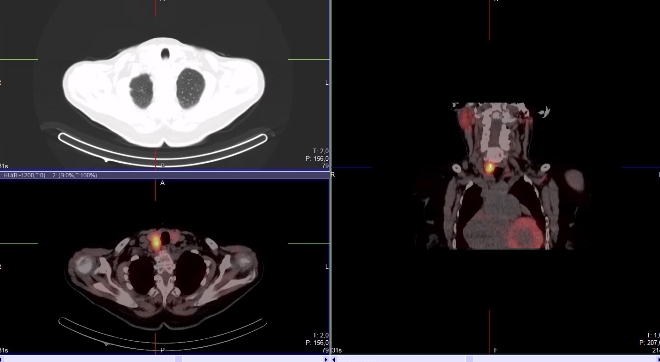Select the axial fused PET/CT viewport
660x362 pixels.
click(x=164, y=266)
